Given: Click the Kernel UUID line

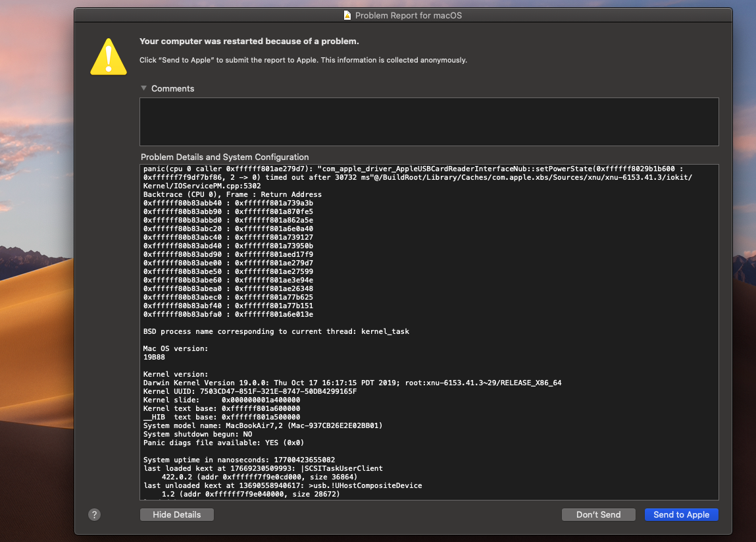Looking at the screenshot, I should pyautogui.click(x=250, y=391).
